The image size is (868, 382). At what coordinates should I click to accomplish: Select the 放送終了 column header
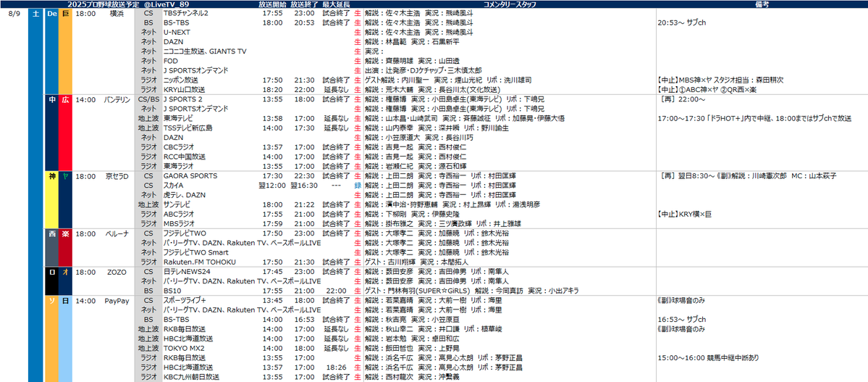pyautogui.click(x=304, y=4)
